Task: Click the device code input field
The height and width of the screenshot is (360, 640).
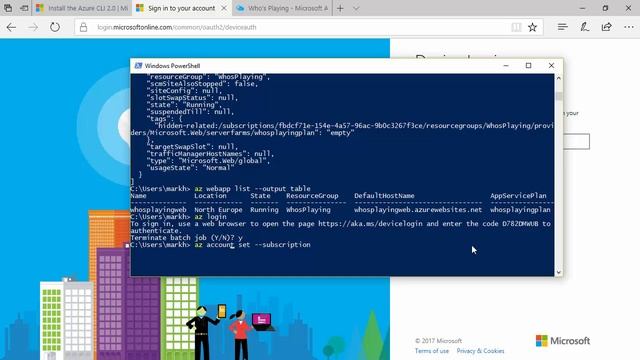Action: point(576,141)
